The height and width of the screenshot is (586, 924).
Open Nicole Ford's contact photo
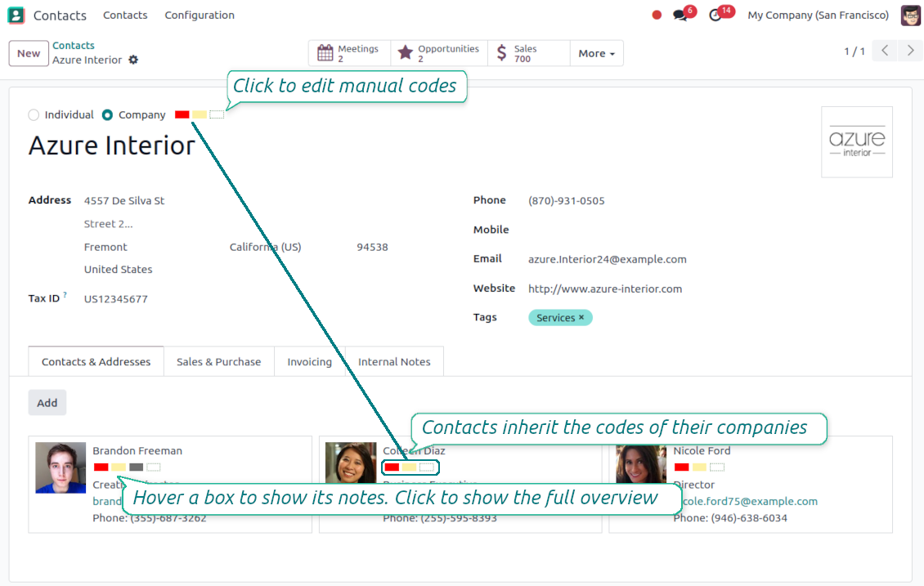tap(641, 465)
